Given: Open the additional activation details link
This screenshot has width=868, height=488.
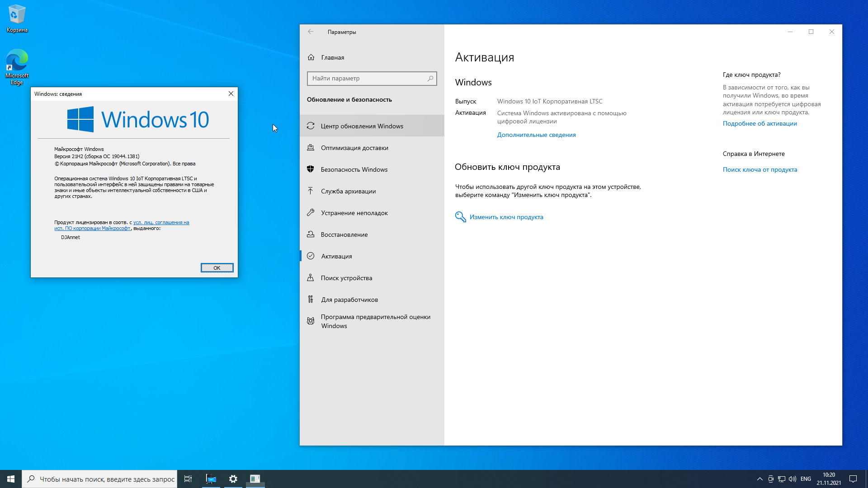Looking at the screenshot, I should click(536, 135).
